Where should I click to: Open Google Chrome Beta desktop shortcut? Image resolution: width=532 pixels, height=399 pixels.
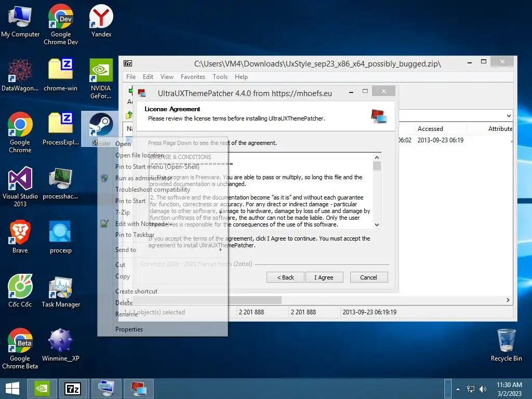coord(20,349)
